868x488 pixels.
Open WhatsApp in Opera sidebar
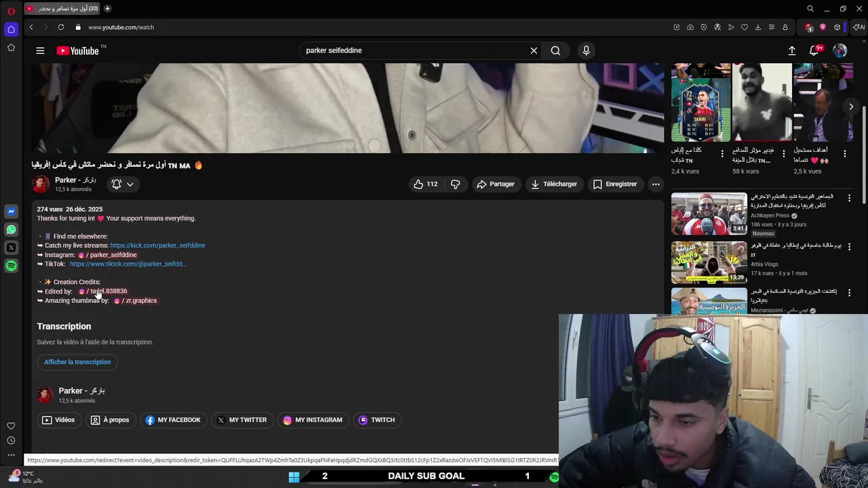(x=11, y=230)
